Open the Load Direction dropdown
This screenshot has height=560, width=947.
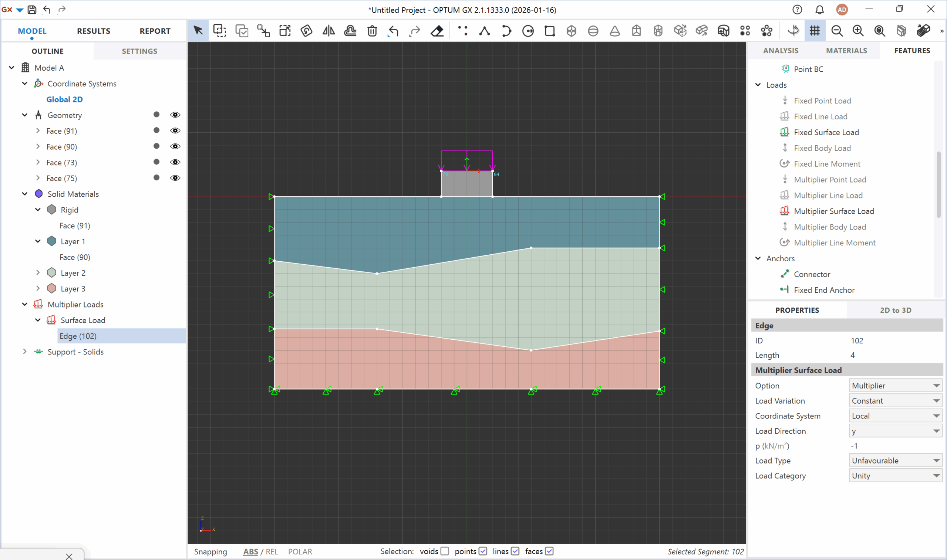(x=895, y=431)
